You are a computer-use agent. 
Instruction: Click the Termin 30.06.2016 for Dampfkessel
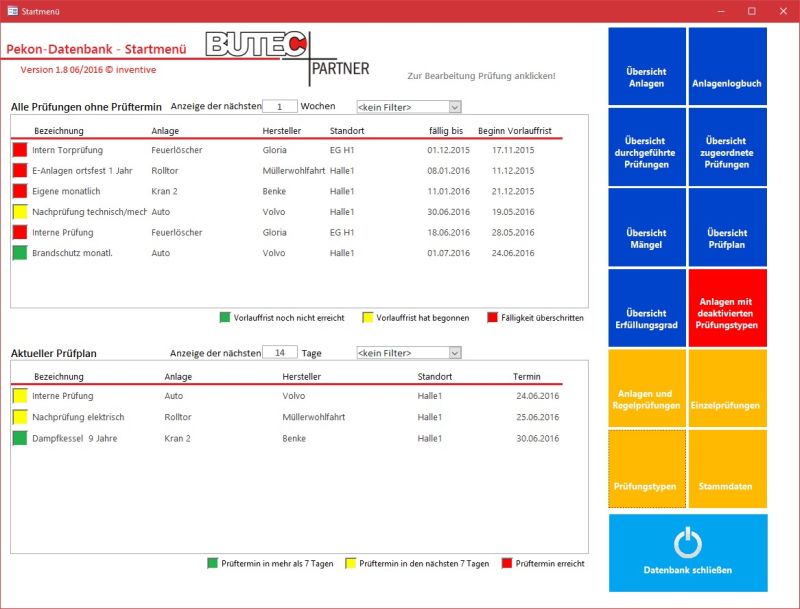pos(538,438)
